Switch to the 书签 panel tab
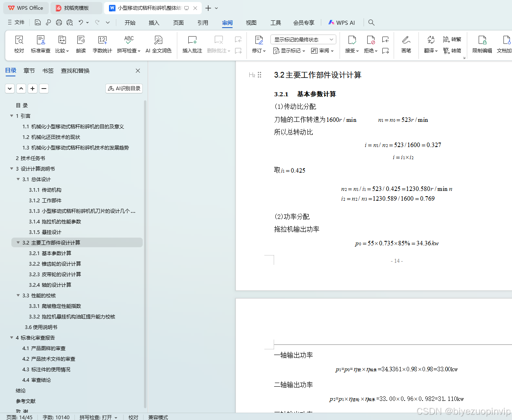 [x=48, y=71]
